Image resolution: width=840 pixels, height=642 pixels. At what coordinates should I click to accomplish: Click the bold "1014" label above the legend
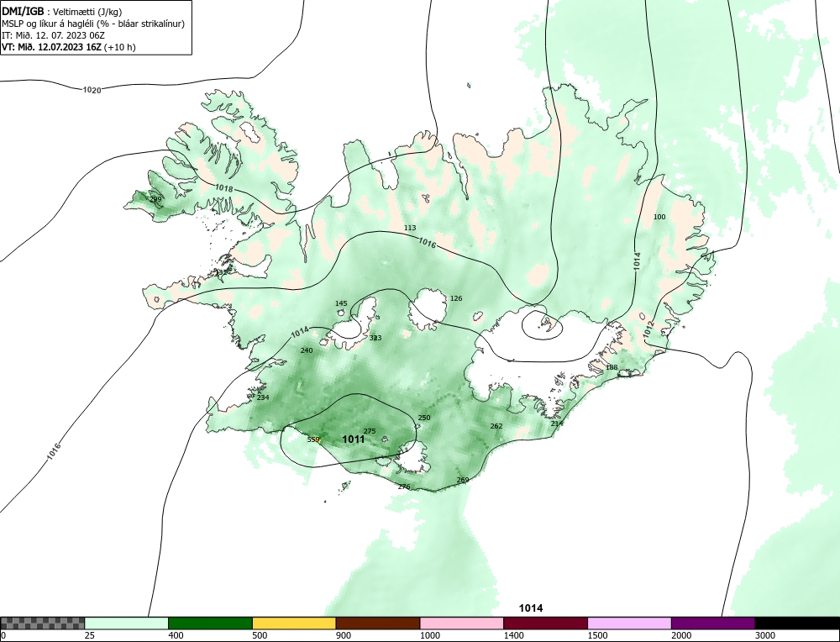tap(531, 608)
